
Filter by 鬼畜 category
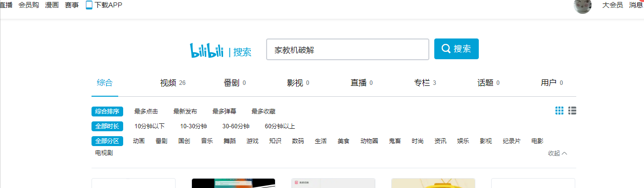point(395,141)
